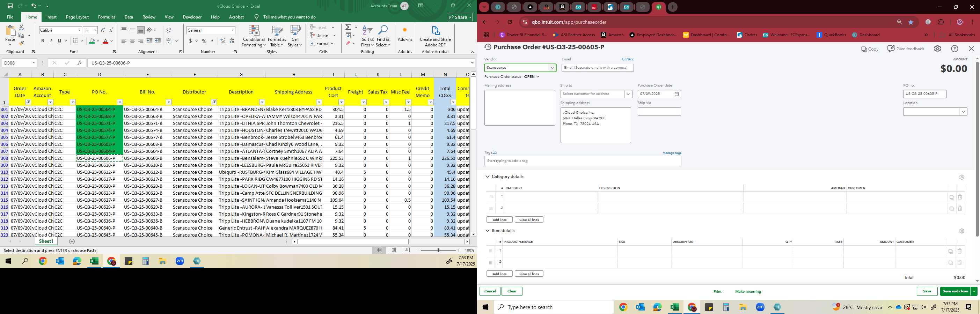The image size is (980, 314).
Task: Collapse the Category details section
Action: click(x=487, y=177)
